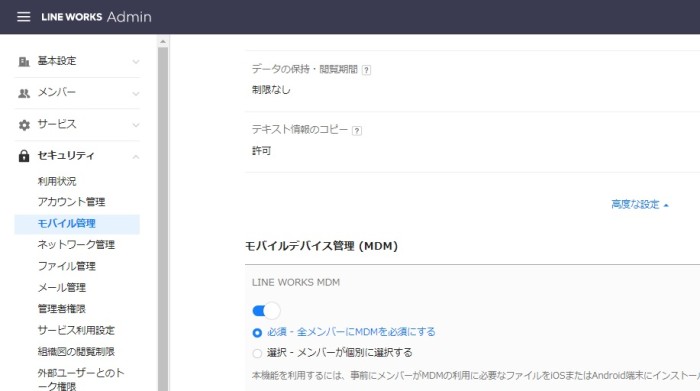Click the モバイルデバイス管理 (MDM) heading
Image resolution: width=700 pixels, height=391 pixels.
click(321, 246)
